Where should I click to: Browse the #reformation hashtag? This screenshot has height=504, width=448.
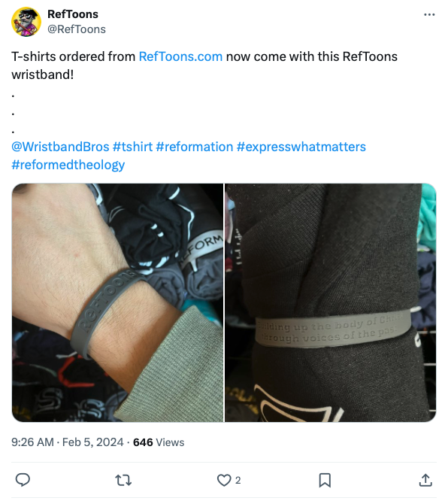[x=194, y=147]
